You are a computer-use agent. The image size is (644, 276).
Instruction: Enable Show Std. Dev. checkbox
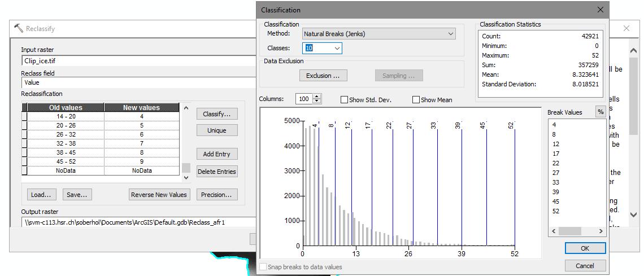click(x=344, y=100)
